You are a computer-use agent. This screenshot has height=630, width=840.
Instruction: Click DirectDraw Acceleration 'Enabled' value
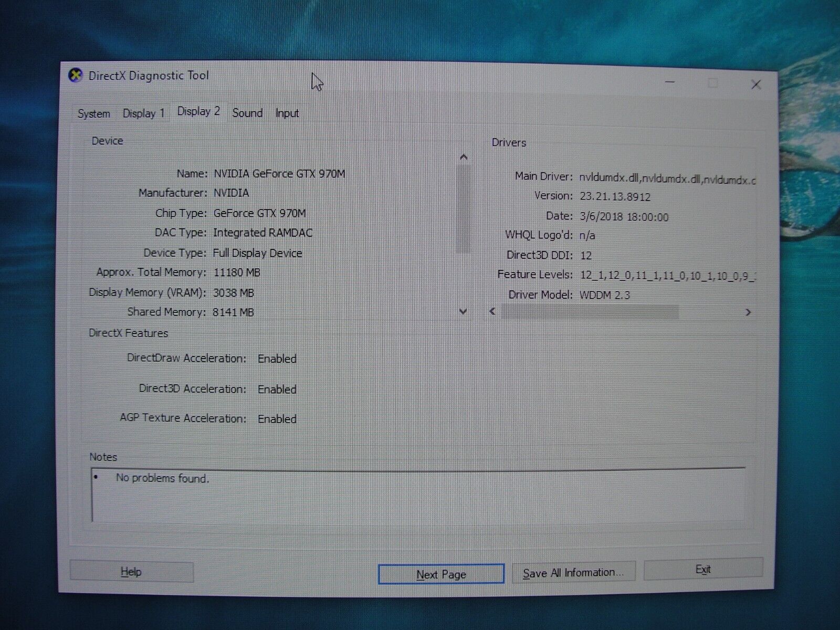click(x=277, y=359)
